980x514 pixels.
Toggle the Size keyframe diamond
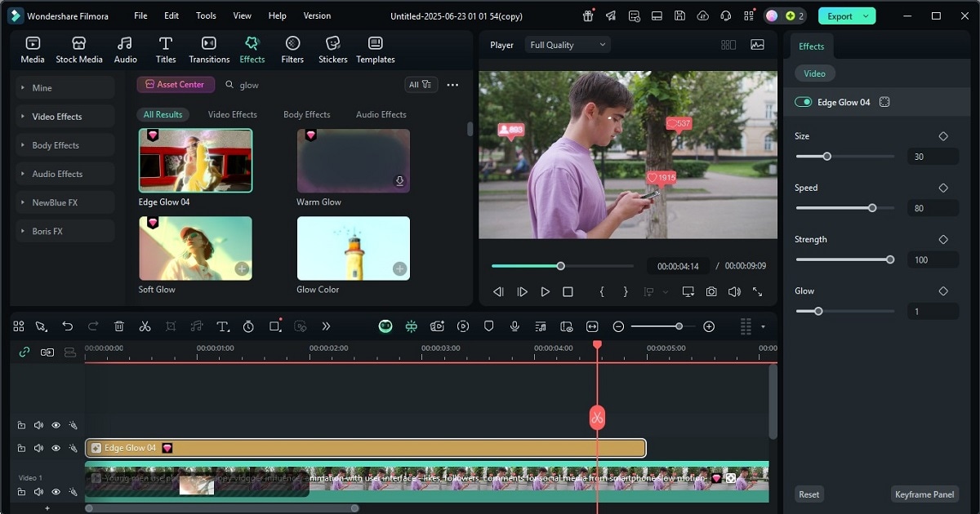[x=943, y=136]
